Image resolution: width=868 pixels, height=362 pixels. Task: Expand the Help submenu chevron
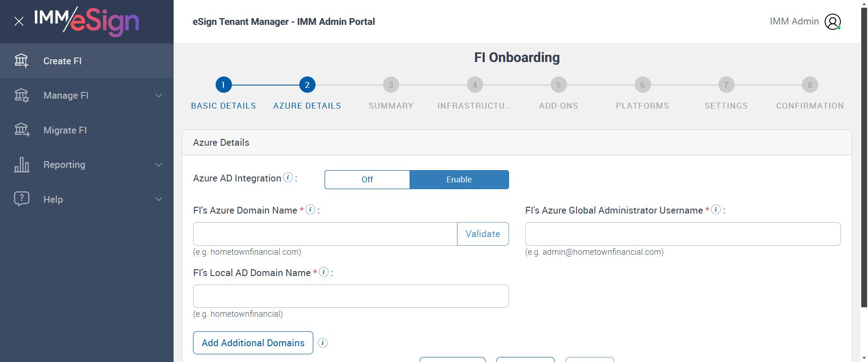[159, 199]
